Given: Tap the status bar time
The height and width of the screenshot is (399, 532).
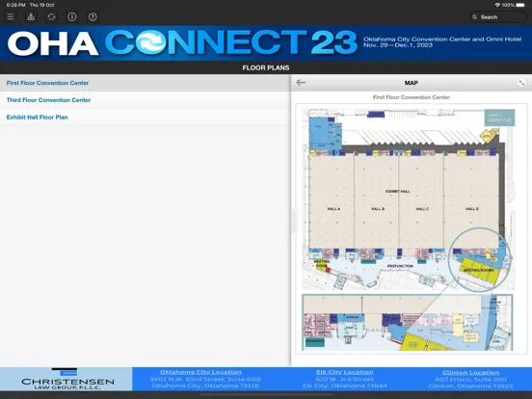Looking at the screenshot, I should pos(16,5).
